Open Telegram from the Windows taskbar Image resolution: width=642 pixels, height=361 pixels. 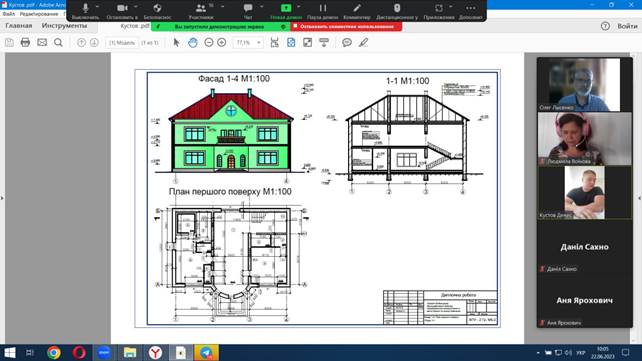206,352
